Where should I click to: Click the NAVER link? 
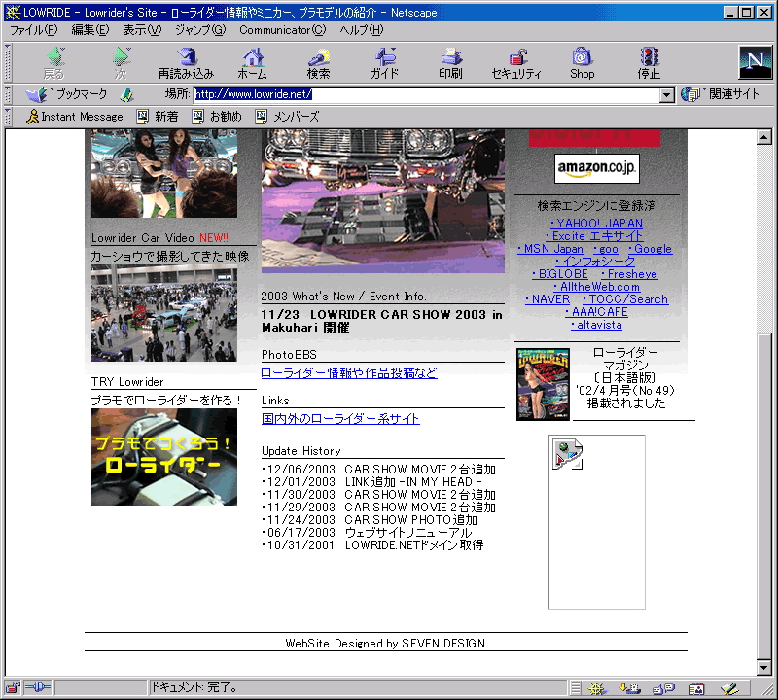[x=548, y=299]
